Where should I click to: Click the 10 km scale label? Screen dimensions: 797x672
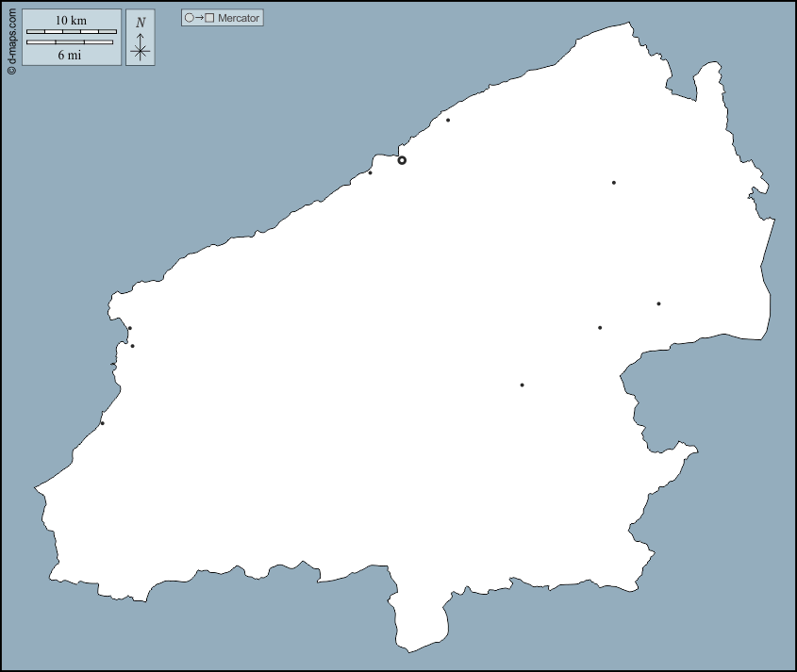coord(71,20)
